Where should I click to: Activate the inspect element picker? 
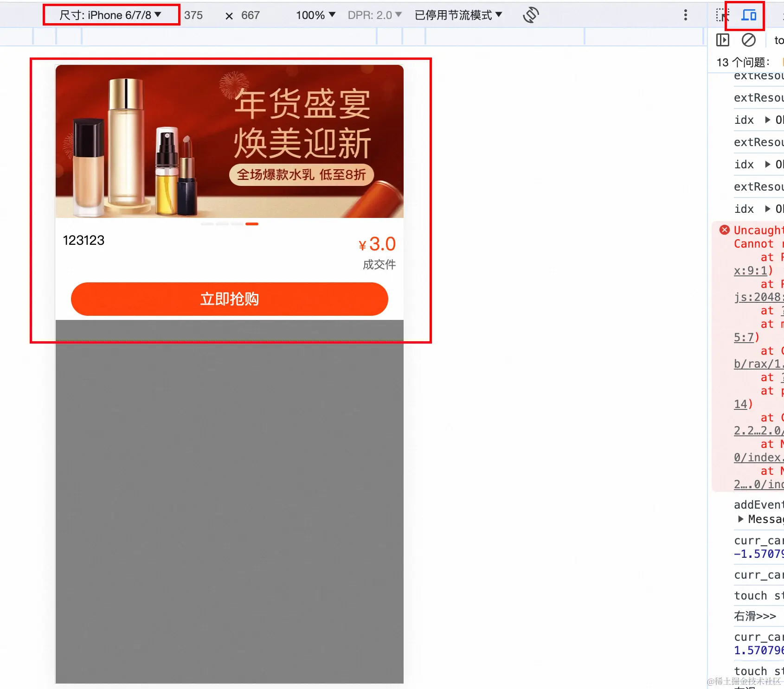click(x=722, y=15)
